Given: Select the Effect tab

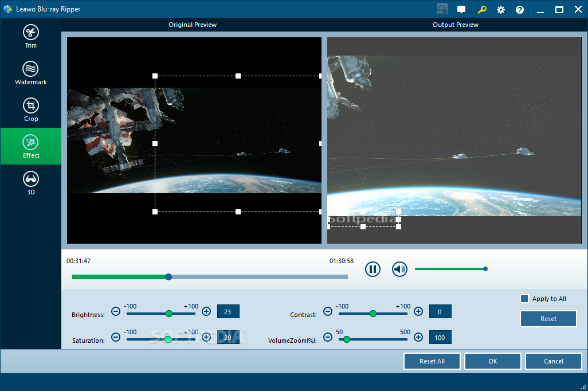Looking at the screenshot, I should (31, 146).
